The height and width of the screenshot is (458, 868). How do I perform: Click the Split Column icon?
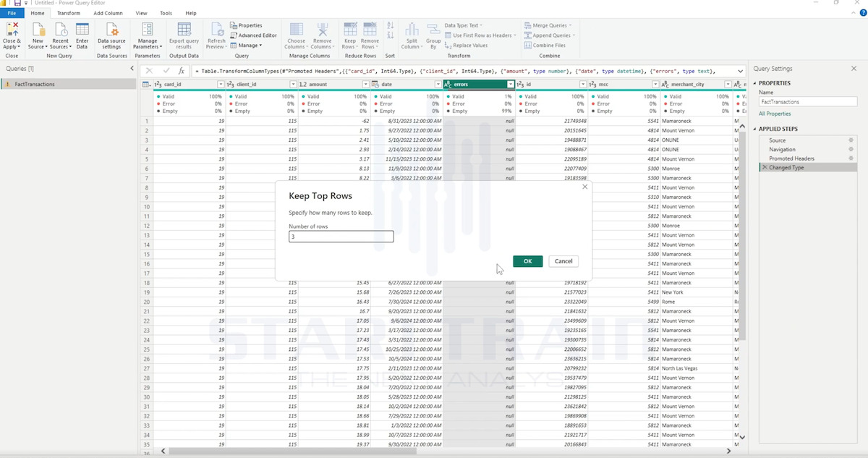click(x=412, y=30)
